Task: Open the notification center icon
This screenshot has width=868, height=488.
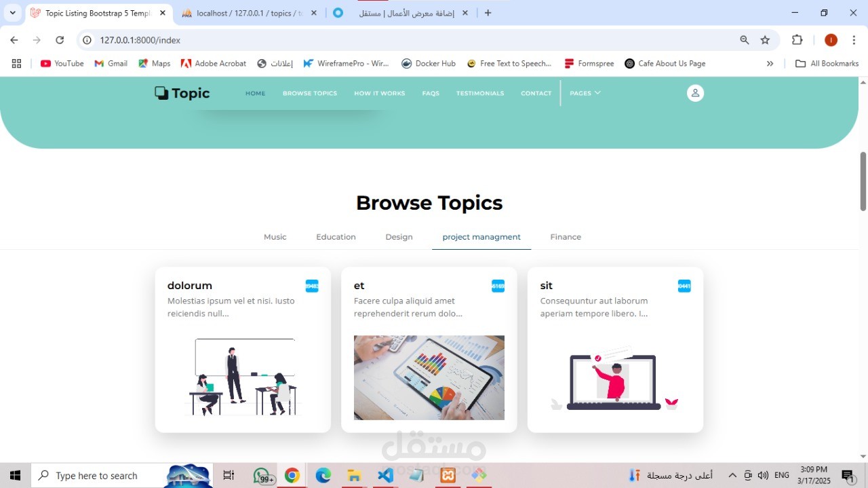Action: pos(848,475)
